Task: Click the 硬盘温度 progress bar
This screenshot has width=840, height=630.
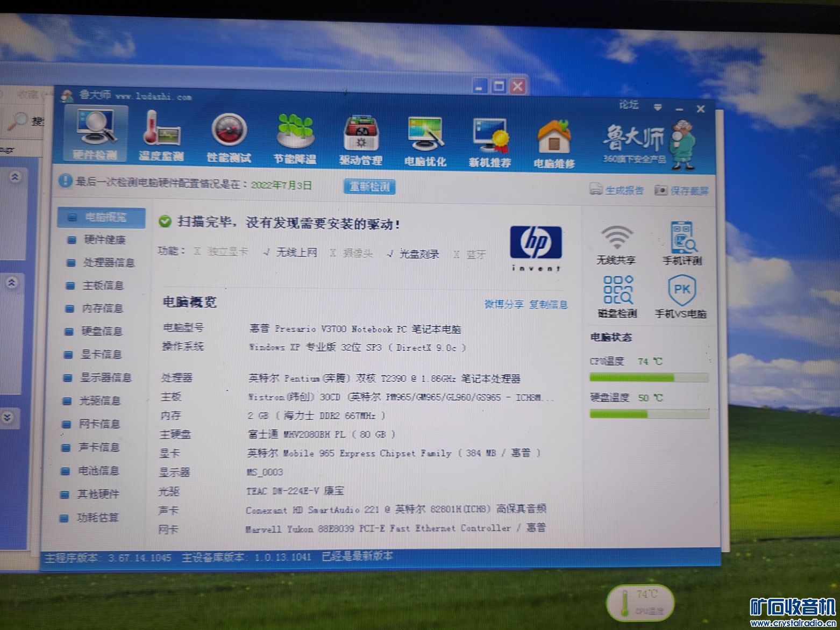Action: [x=649, y=414]
